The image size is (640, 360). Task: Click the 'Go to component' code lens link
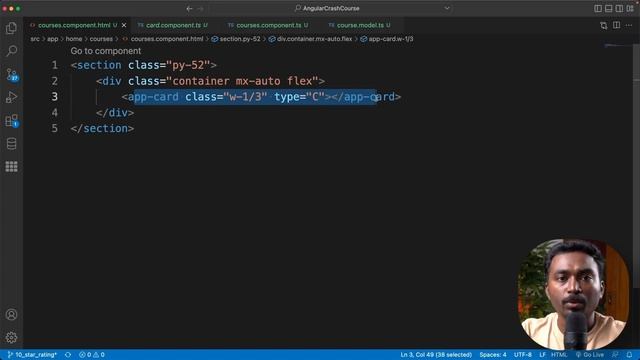click(x=106, y=51)
